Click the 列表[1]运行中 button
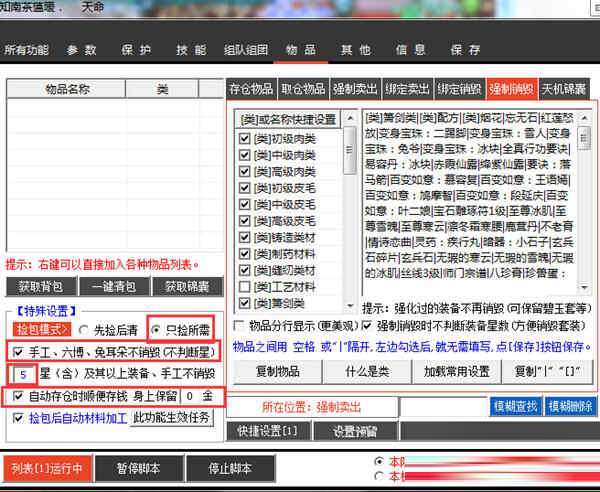Viewport: 600px width, 492px height. coord(47,468)
